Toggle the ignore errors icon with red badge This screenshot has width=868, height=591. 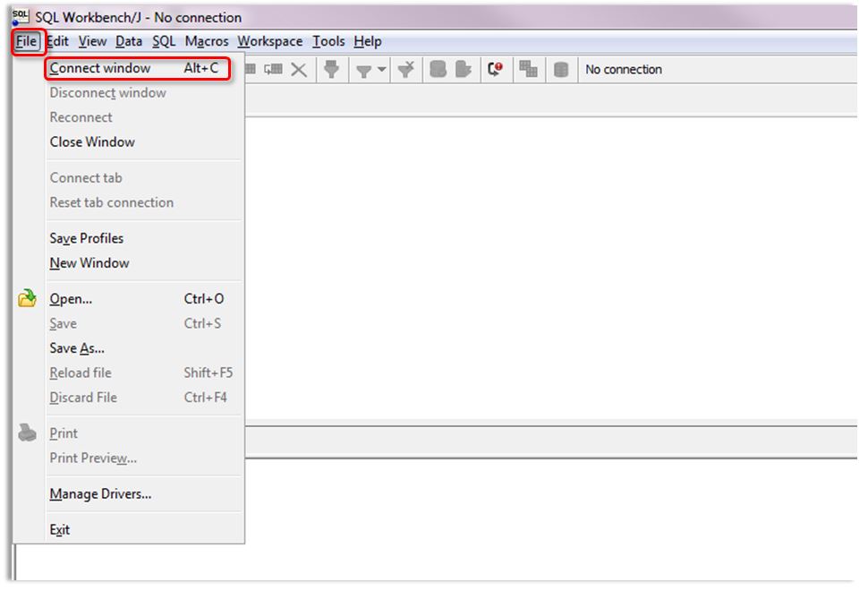495,69
